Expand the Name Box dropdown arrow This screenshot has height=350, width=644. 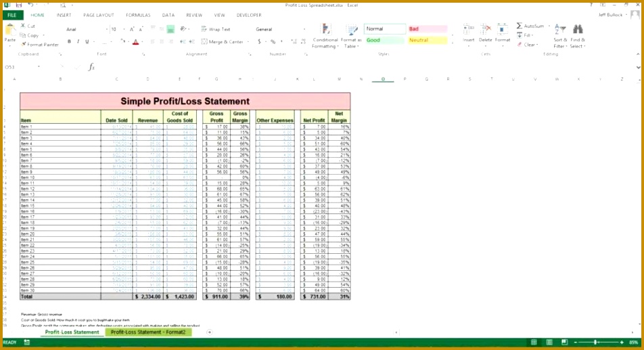coord(39,67)
